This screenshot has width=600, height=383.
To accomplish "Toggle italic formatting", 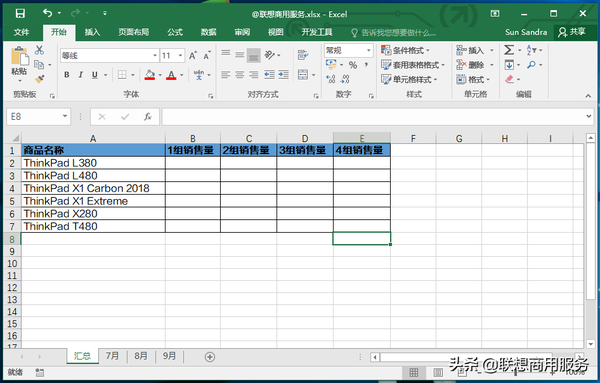I will (x=81, y=75).
